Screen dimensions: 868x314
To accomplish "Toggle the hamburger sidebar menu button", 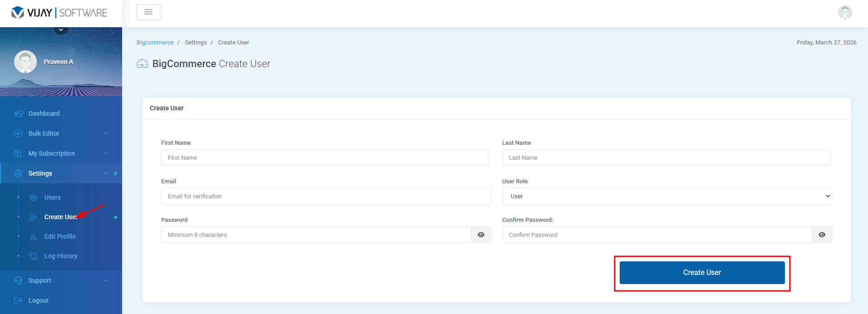I will point(148,12).
